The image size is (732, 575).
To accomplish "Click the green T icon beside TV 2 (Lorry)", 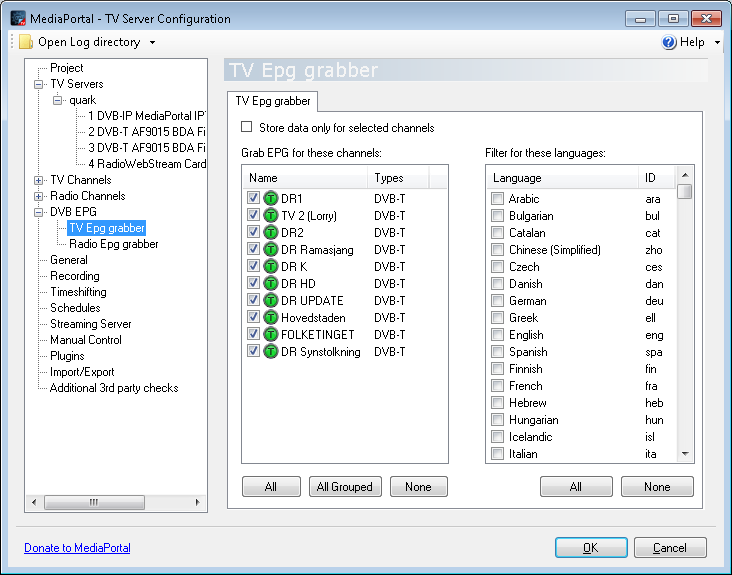I will [x=270, y=215].
